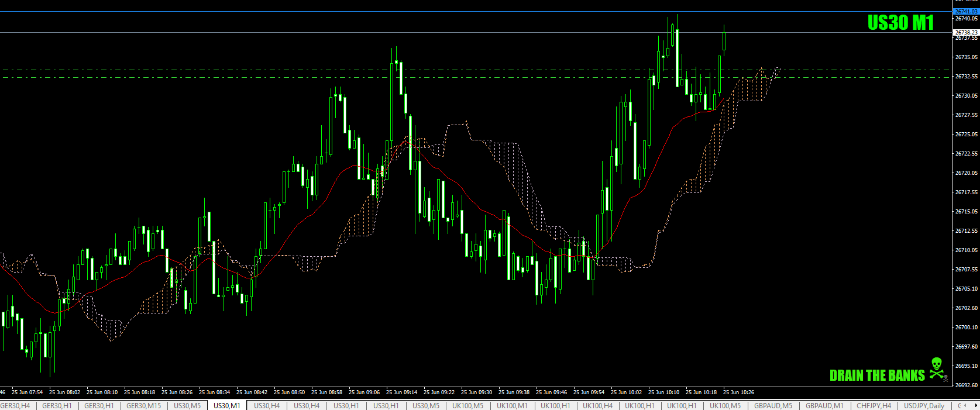The image size is (980, 410).
Task: Click the 25 Jun 07:54 time label
Action: [27, 392]
